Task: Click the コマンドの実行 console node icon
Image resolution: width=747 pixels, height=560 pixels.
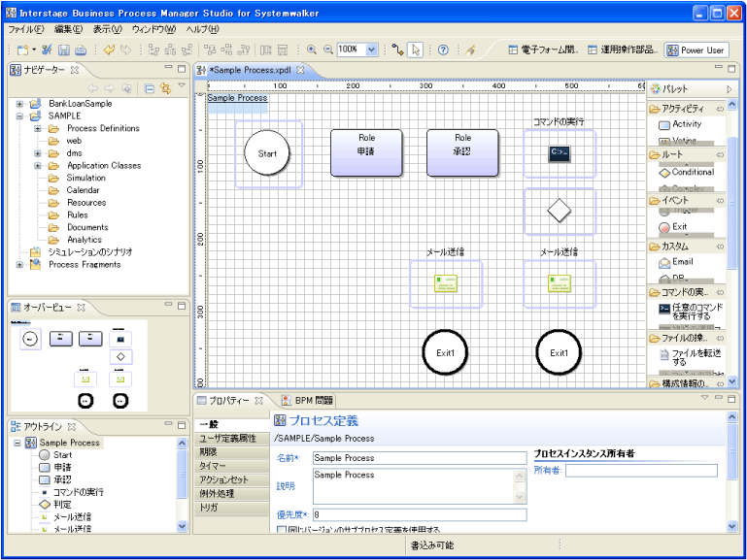Action: (559, 153)
